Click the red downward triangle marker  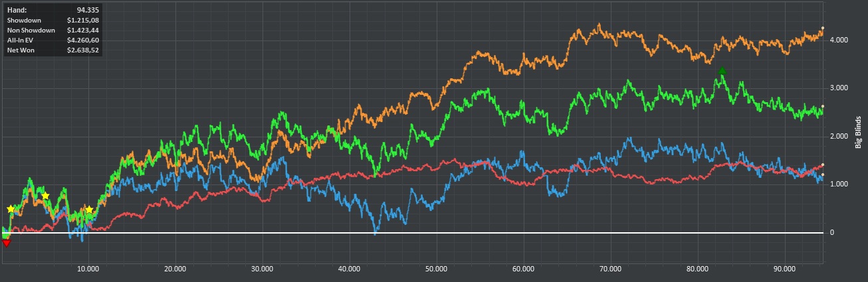[x=7, y=243]
